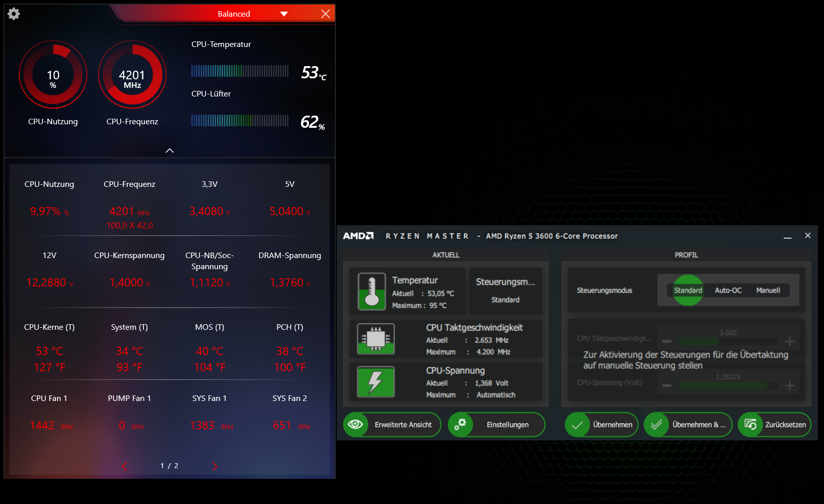This screenshot has width=824, height=504.
Task: Click the 12V value 12,2880 V
Action: click(x=49, y=283)
